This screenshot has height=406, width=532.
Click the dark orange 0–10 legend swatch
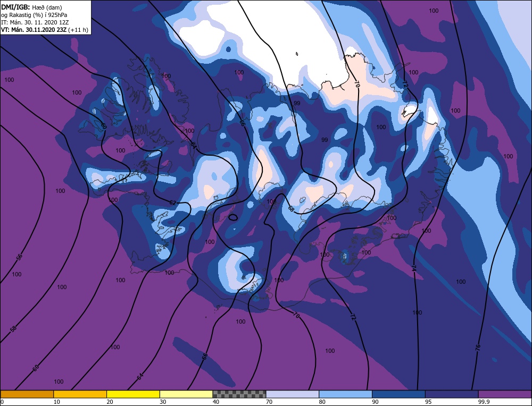click(x=27, y=394)
